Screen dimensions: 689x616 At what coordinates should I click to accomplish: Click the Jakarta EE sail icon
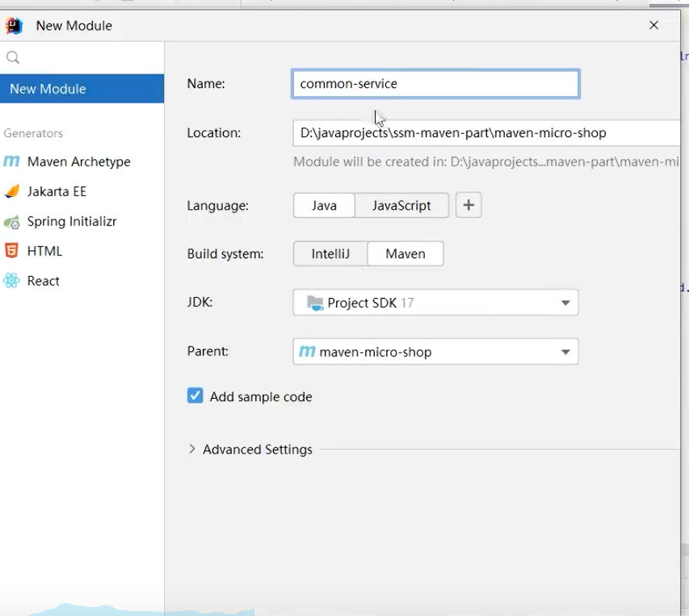coord(12,191)
